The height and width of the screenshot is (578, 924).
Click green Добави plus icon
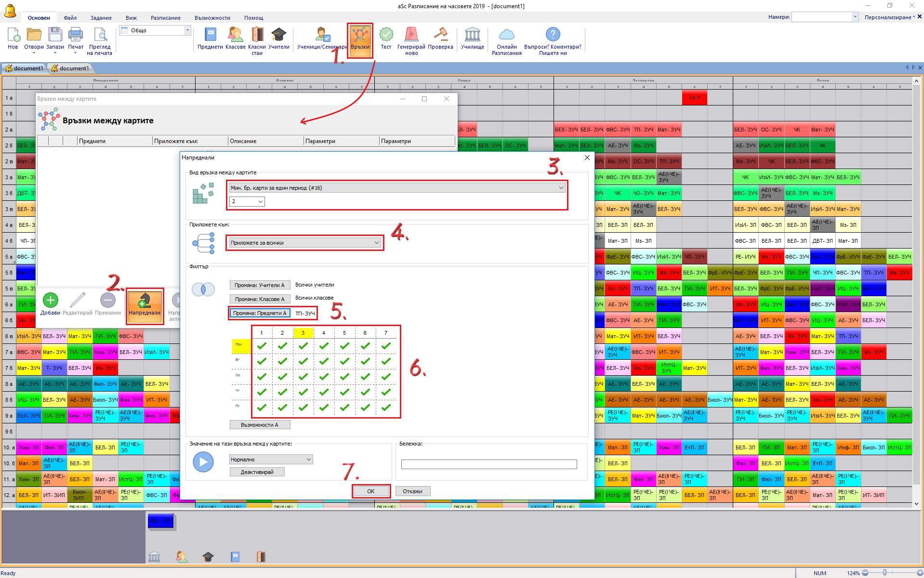50,301
